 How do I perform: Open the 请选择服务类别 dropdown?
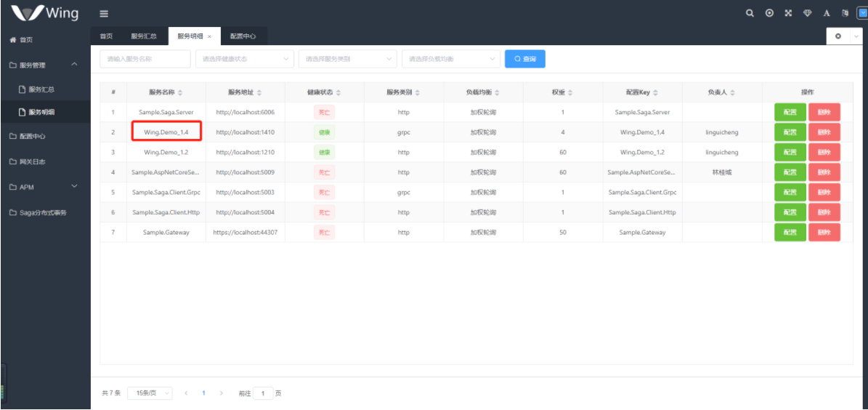(347, 59)
